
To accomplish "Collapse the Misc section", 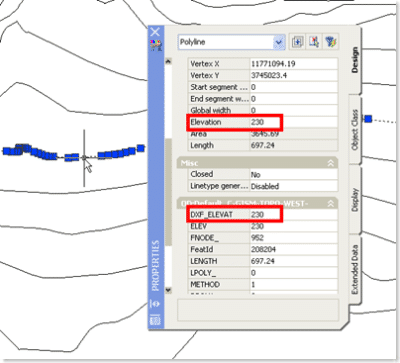I will tap(330, 163).
